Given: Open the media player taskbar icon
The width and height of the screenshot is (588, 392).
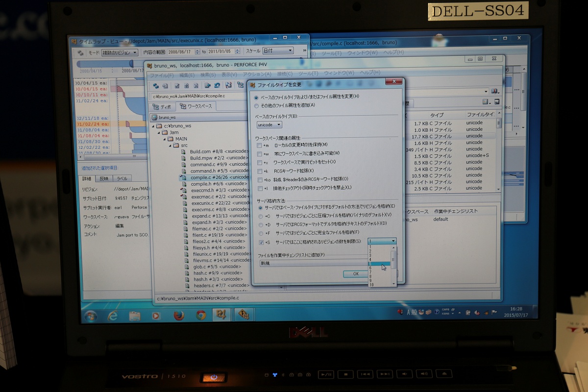Looking at the screenshot, I should [156, 316].
